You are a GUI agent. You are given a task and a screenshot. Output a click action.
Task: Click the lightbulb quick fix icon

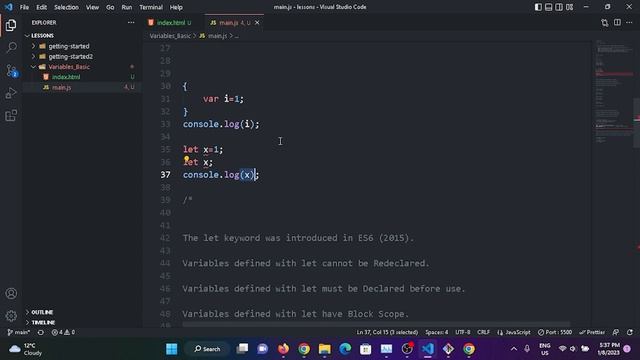[187, 159]
